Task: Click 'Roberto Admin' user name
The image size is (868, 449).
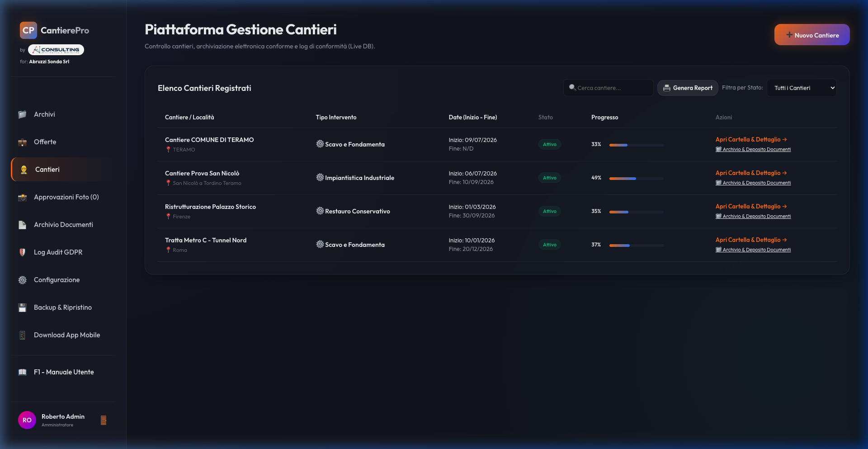Action: point(63,416)
